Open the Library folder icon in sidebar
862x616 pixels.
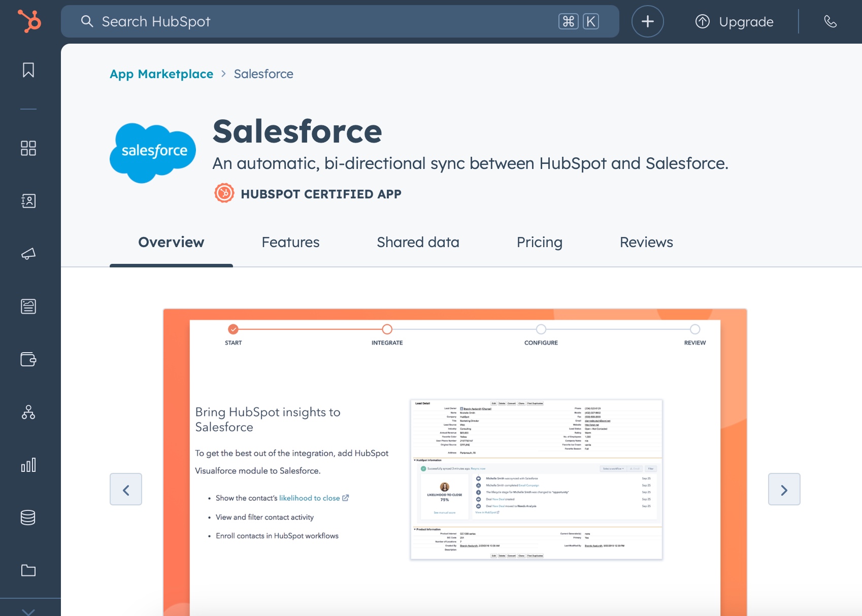[28, 570]
